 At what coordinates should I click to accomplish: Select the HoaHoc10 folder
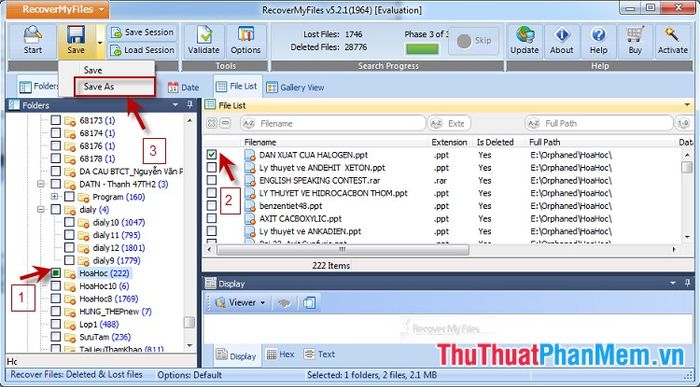coord(104,286)
